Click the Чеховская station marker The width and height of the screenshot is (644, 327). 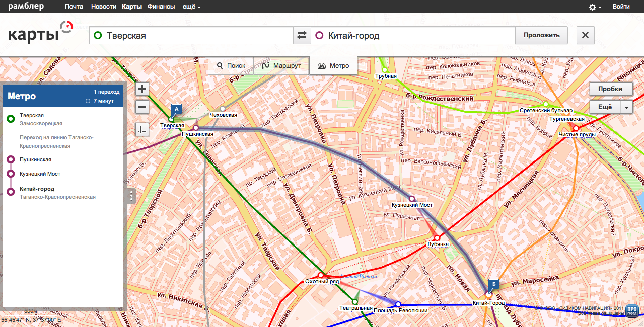[223, 109]
